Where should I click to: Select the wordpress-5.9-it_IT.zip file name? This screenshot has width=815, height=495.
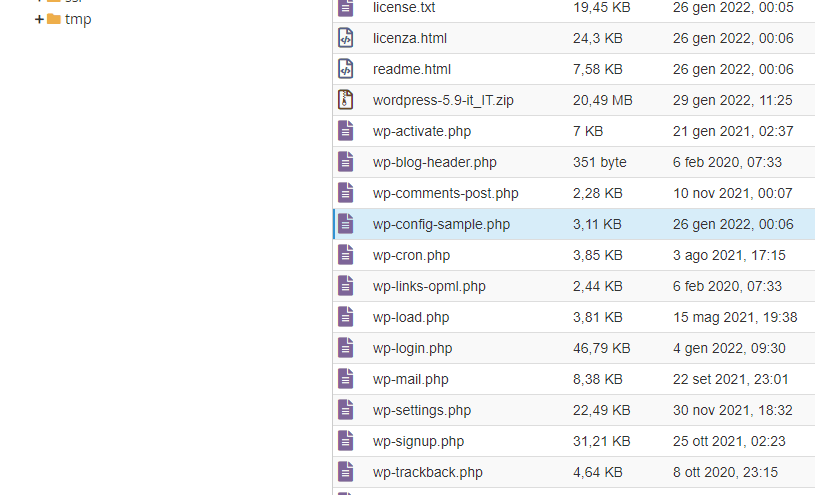443,100
